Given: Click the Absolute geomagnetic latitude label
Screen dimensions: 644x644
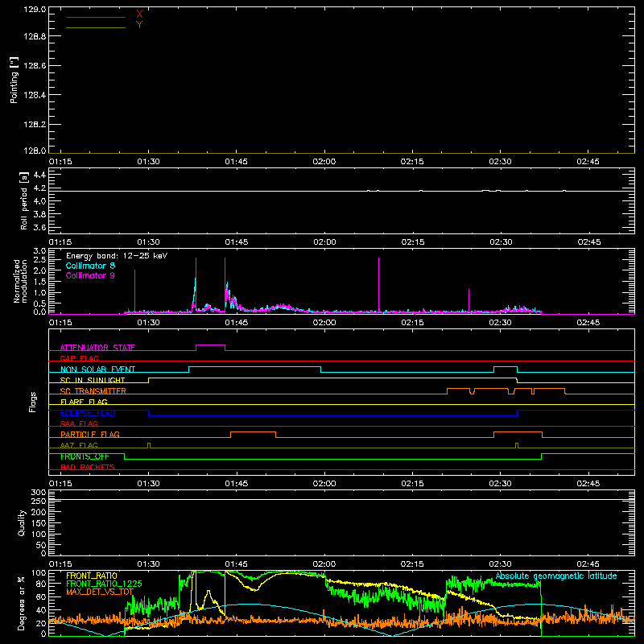Looking at the screenshot, I should pyautogui.click(x=556, y=576).
